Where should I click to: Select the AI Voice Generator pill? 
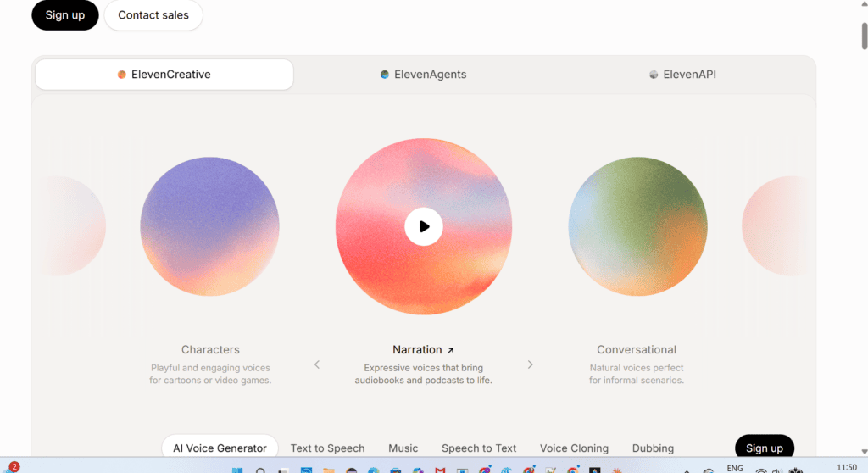[220, 448]
